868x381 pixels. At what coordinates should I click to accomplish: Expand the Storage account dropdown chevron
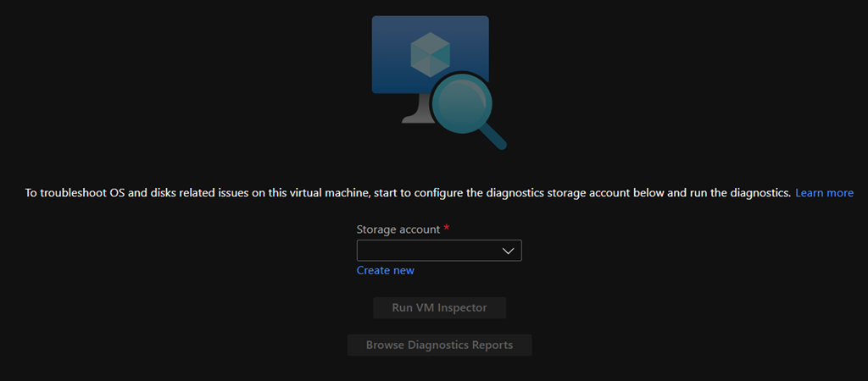coord(509,251)
